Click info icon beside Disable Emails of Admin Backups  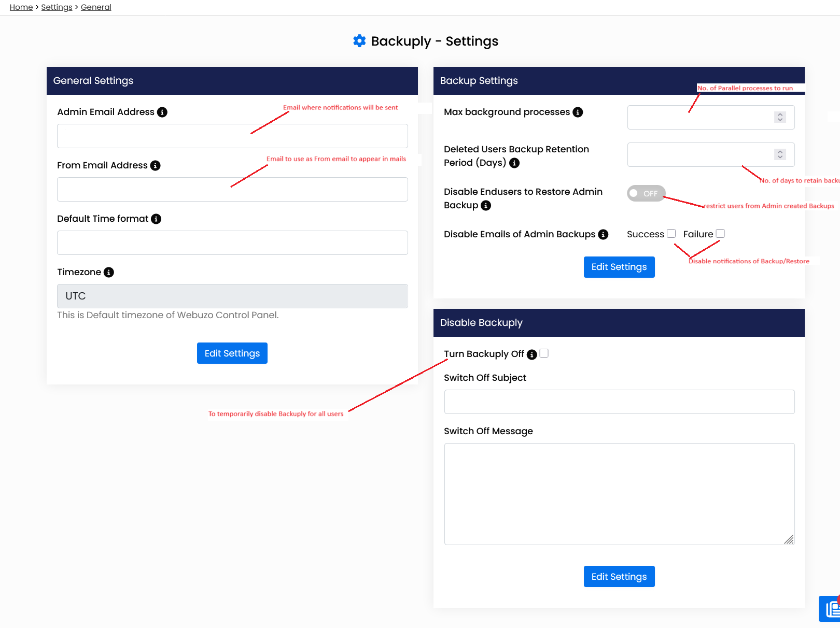(x=603, y=235)
